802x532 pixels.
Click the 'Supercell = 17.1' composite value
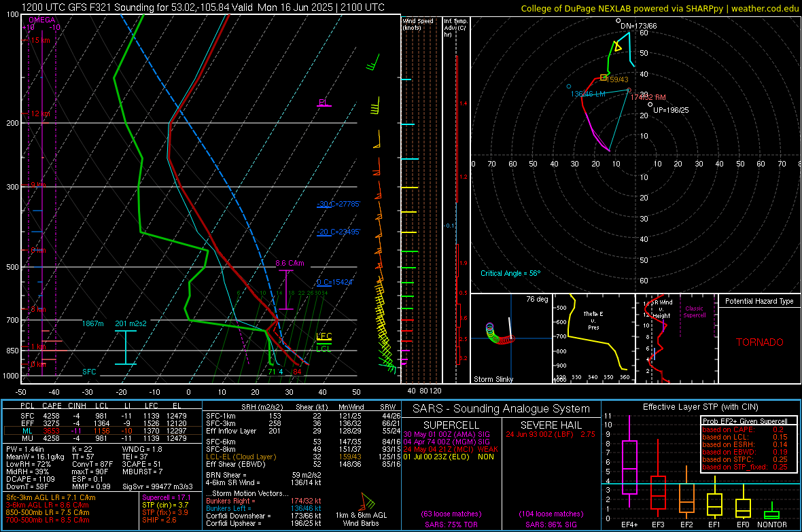(x=167, y=497)
